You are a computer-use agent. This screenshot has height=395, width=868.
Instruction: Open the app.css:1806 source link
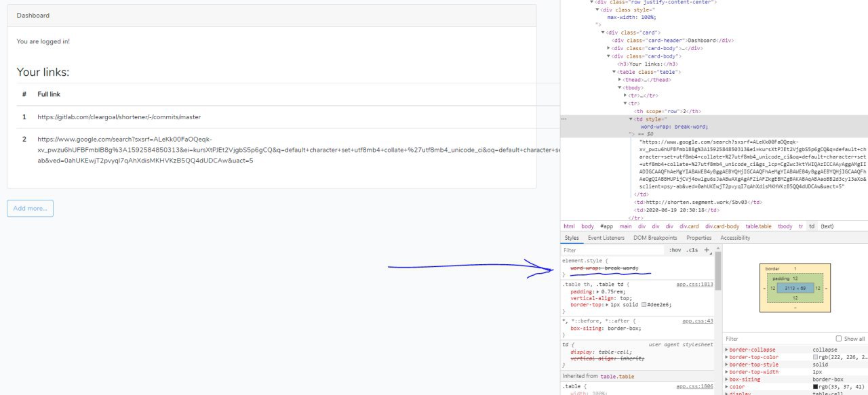click(694, 386)
